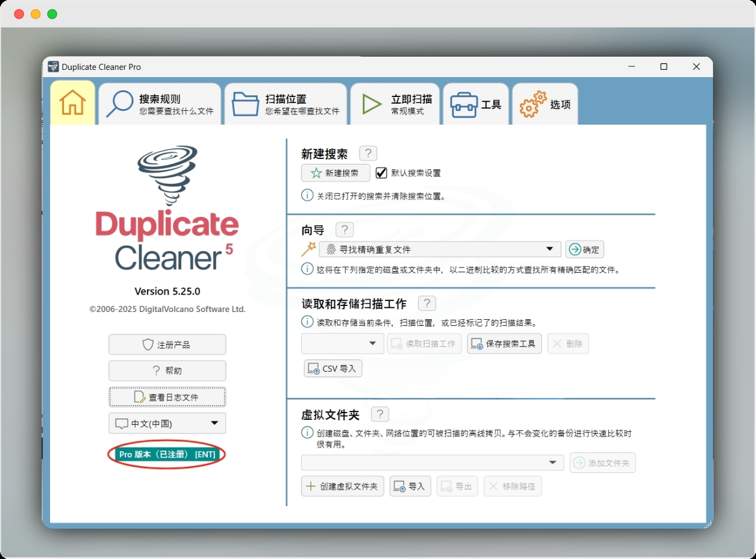
Task: Open the virtual folder path dropdown
Action: [x=433, y=463]
